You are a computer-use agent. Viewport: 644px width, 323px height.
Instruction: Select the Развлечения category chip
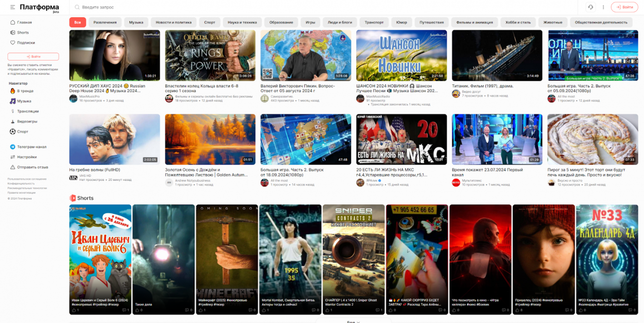click(105, 22)
